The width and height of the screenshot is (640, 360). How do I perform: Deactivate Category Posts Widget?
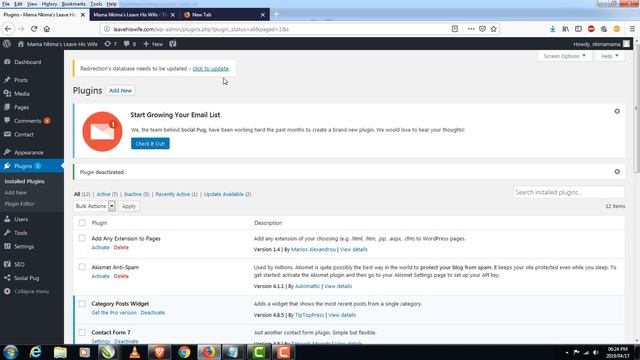click(x=153, y=313)
